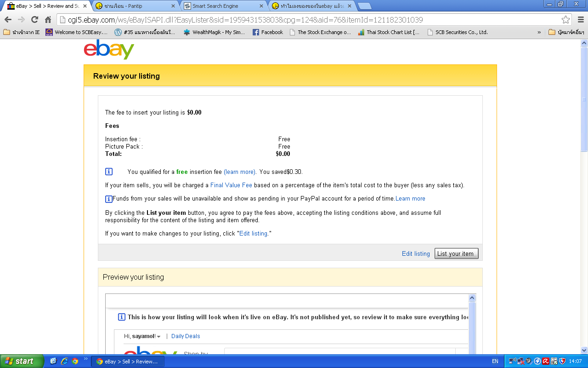The height and width of the screenshot is (368, 588).
Task: Reload the current page
Action: [x=34, y=20]
